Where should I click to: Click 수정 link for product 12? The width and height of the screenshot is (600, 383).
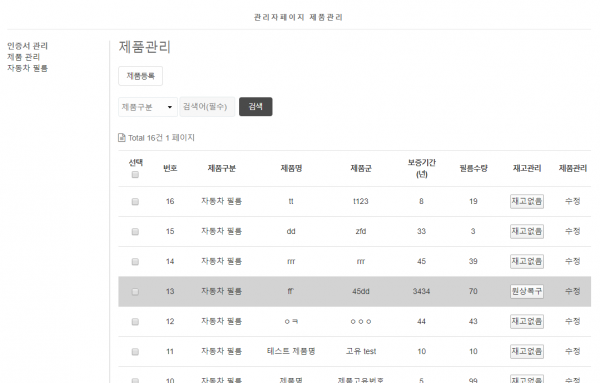pos(573,321)
